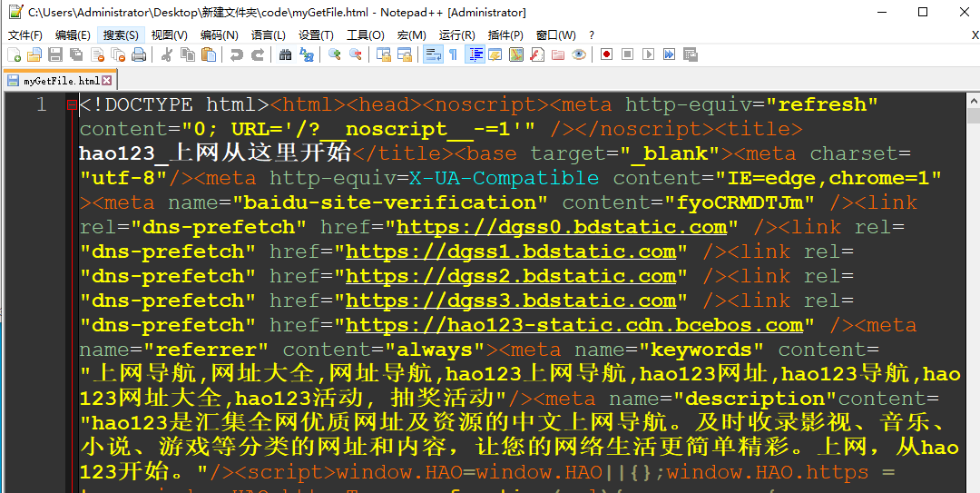Open the 运行(R) menu
Image resolution: width=980 pixels, height=493 pixels.
pos(456,35)
